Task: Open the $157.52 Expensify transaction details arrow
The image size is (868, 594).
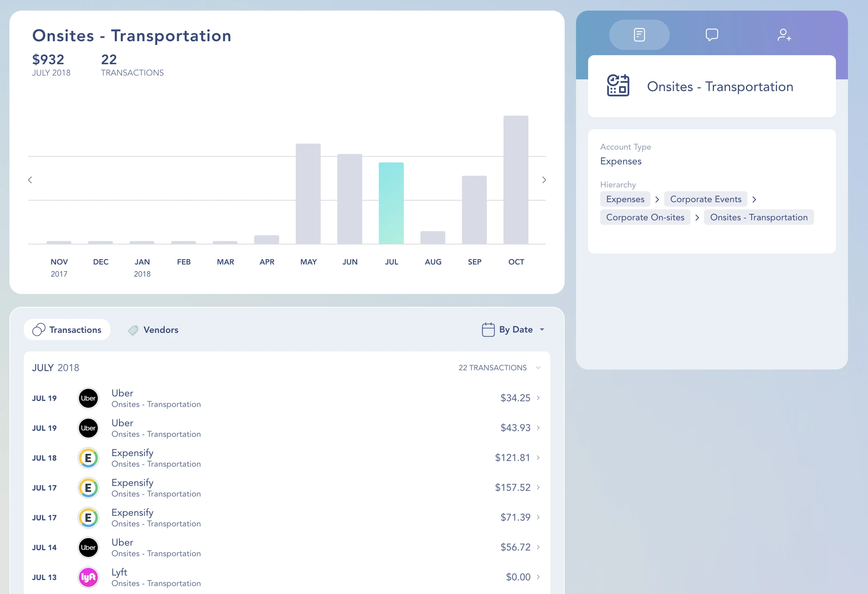Action: (x=538, y=487)
